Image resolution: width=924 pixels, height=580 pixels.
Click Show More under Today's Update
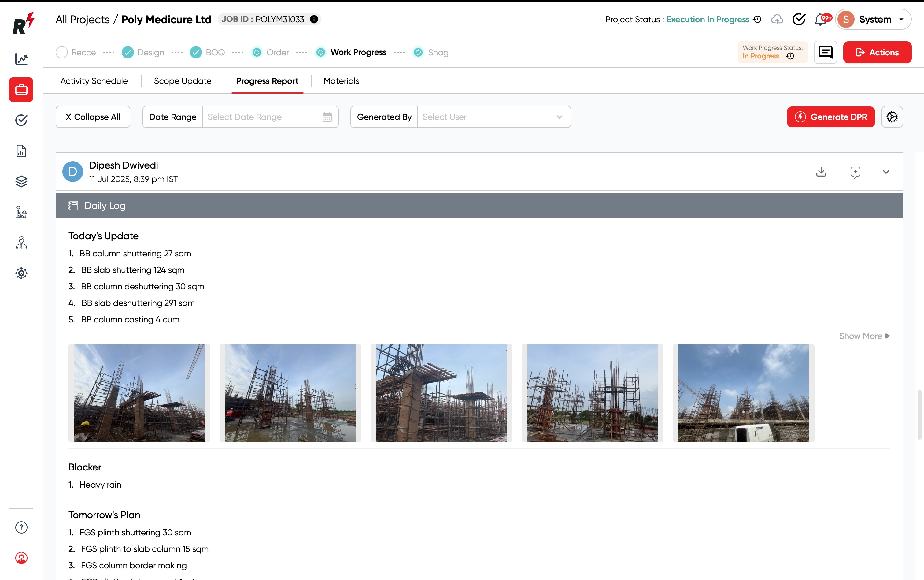pos(864,336)
